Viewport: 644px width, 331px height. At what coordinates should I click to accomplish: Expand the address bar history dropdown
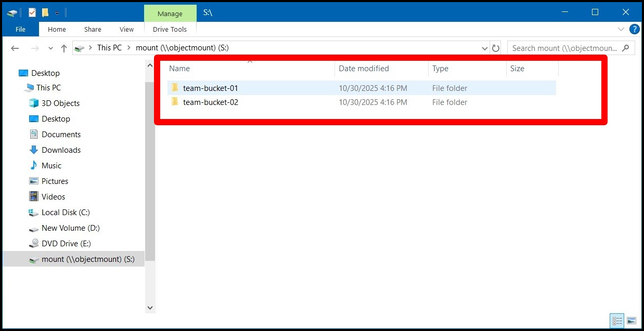[485, 48]
